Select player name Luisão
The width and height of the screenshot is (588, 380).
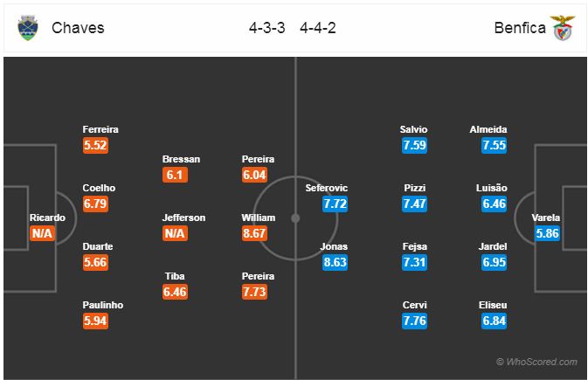(492, 188)
